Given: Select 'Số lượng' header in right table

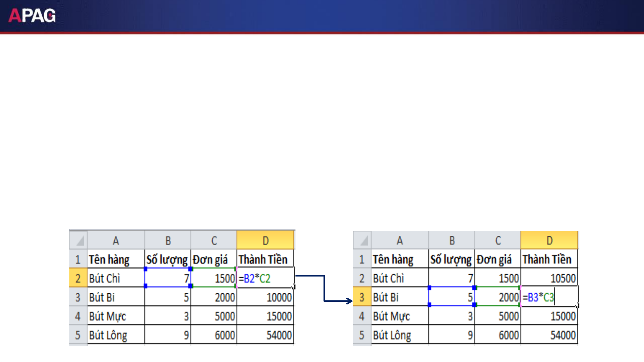Looking at the screenshot, I should point(452,259).
